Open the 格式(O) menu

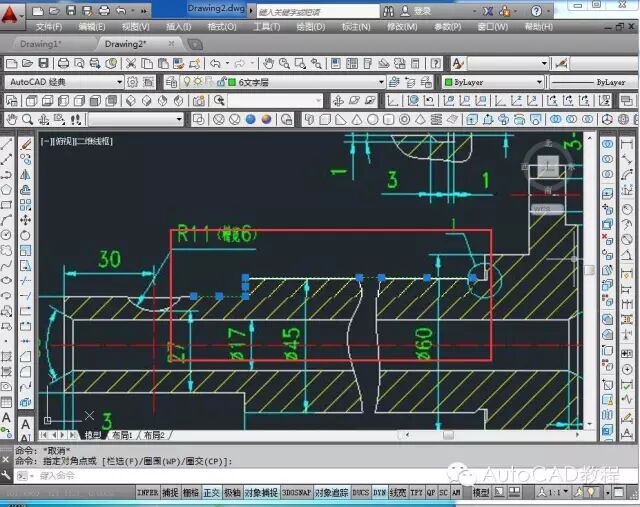click(x=222, y=27)
